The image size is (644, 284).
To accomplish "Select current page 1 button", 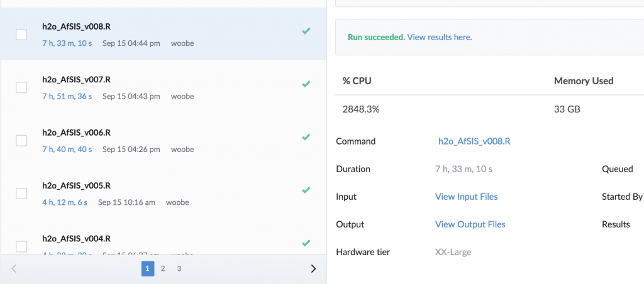I will tap(147, 269).
